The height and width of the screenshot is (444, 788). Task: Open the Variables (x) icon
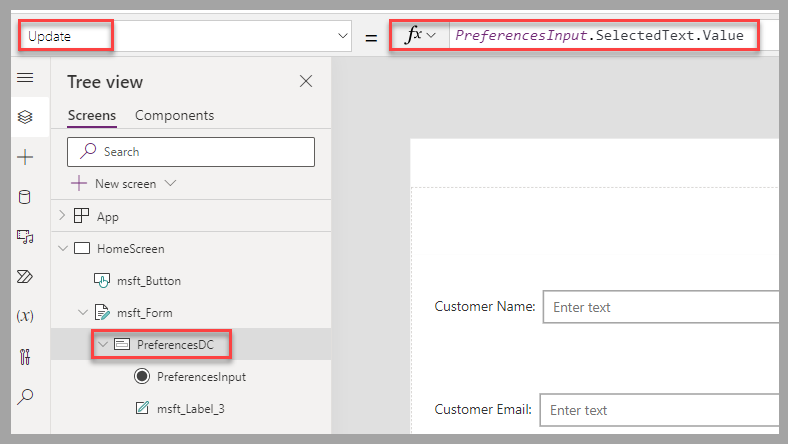25,316
